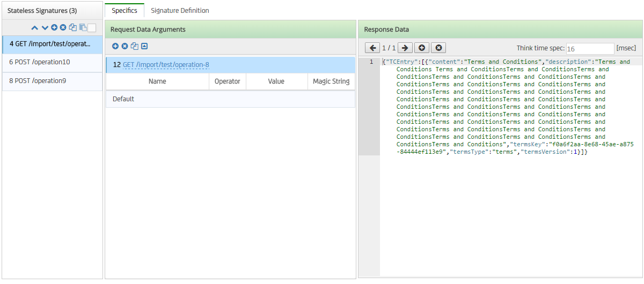
Task: Focus the Think time spec field
Action: click(590, 49)
